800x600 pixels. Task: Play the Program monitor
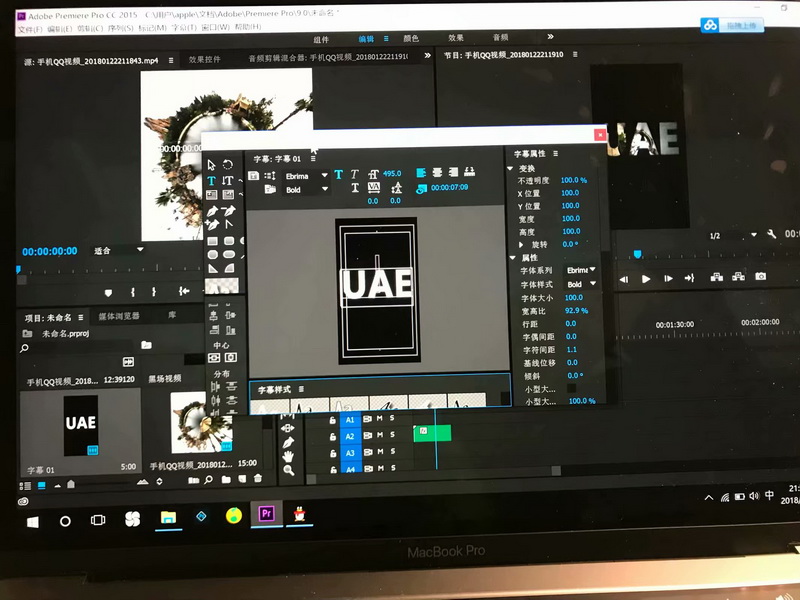point(646,279)
